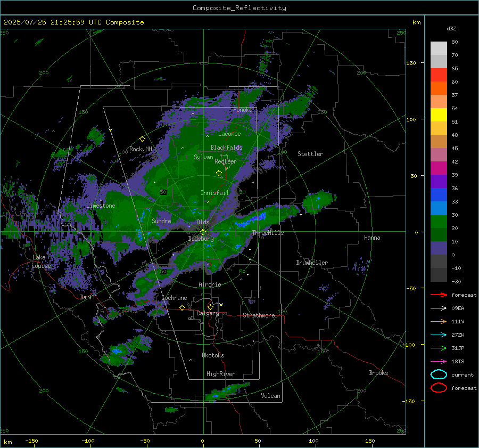Click the Calgary city label

pyautogui.click(x=208, y=313)
